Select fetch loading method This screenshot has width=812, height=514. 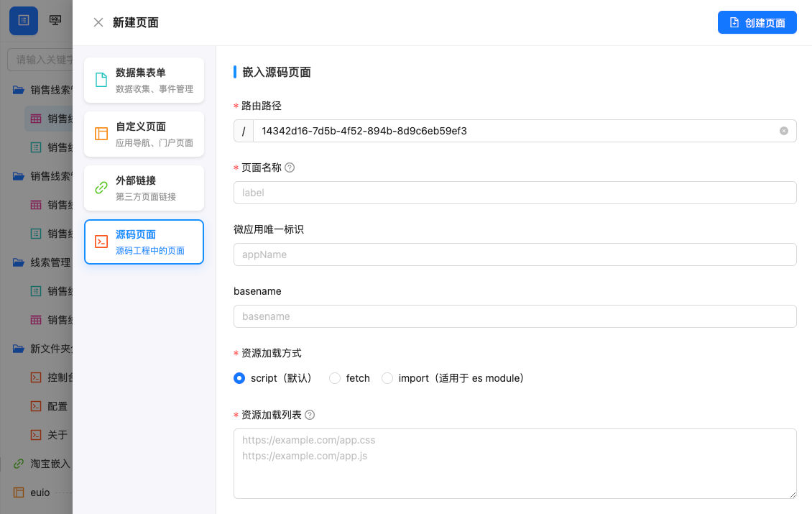tap(335, 378)
